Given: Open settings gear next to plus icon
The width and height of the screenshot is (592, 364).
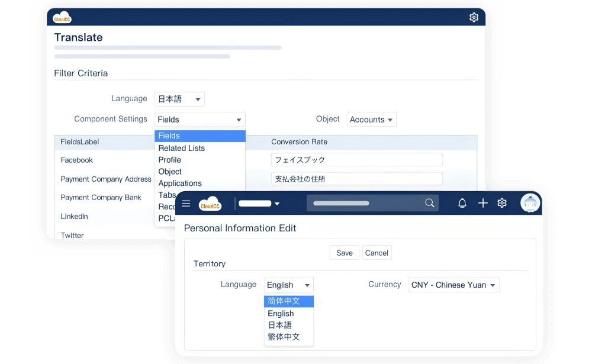Looking at the screenshot, I should (x=502, y=203).
